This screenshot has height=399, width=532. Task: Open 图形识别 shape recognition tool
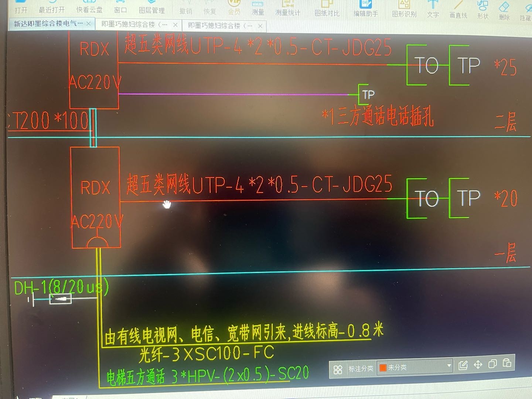404,10
